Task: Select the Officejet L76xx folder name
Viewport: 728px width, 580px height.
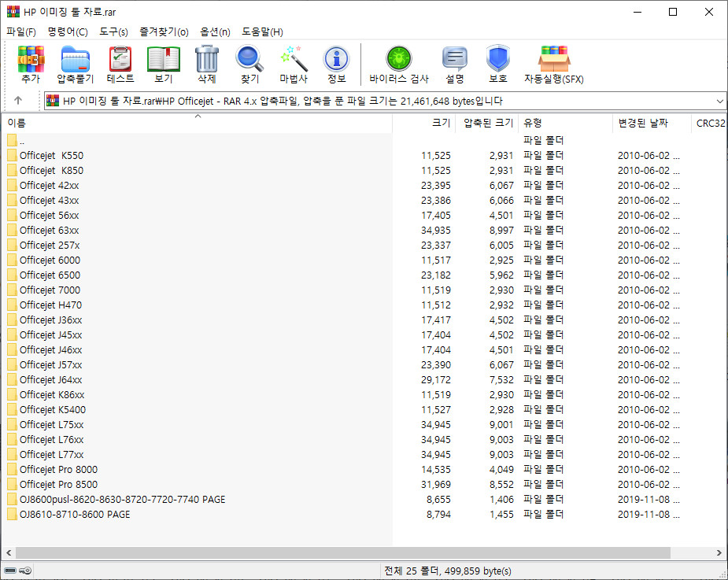Action: coord(51,439)
